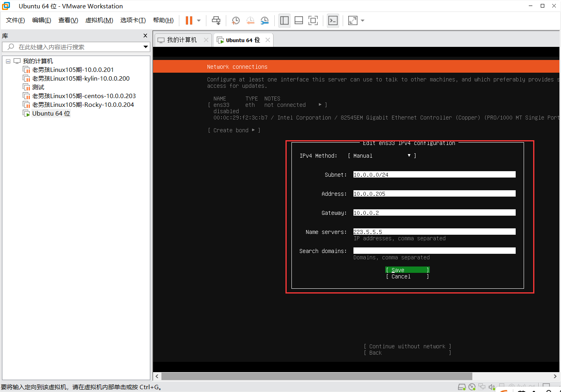Open the 查看(V) menu
This screenshot has width=561, height=392.
pos(68,20)
